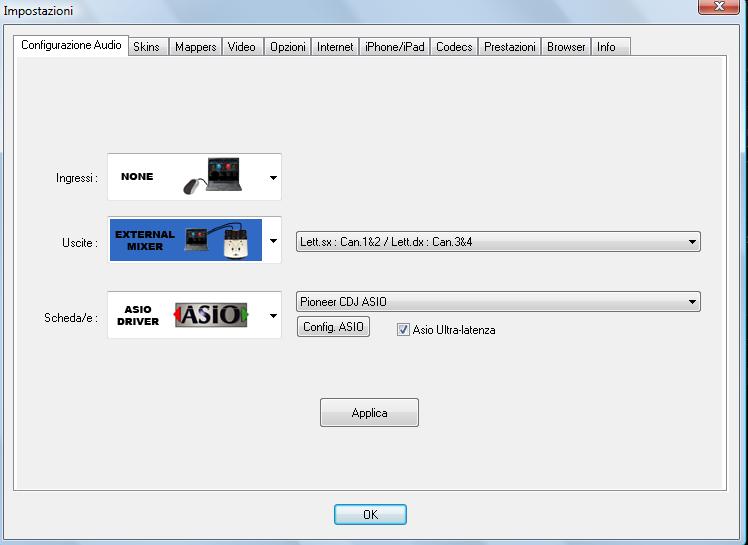Switch to the iPhone/iPad tab
Screen dimensions: 748x545
click(395, 47)
